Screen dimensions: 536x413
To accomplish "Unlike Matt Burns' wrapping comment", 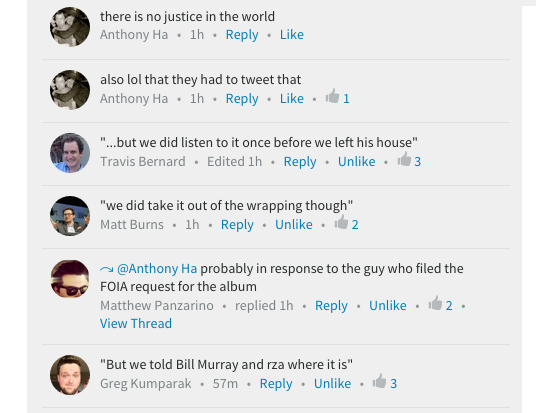I will [x=294, y=224].
